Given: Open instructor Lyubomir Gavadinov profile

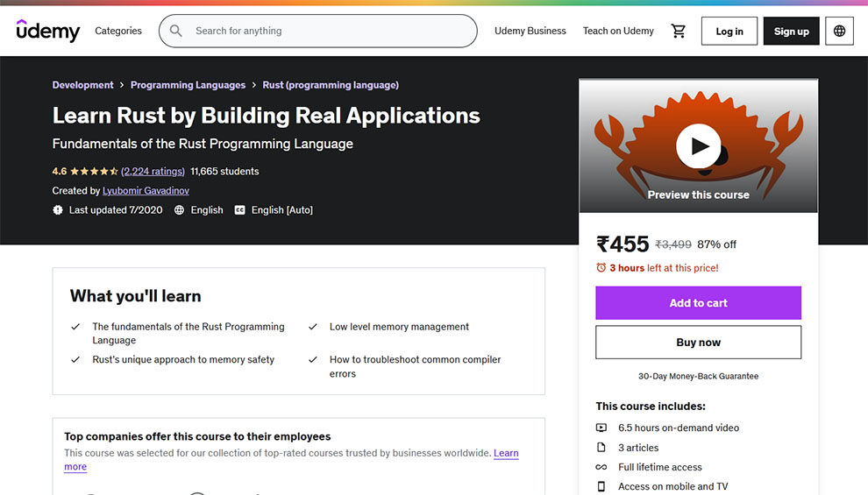Looking at the screenshot, I should coord(146,191).
